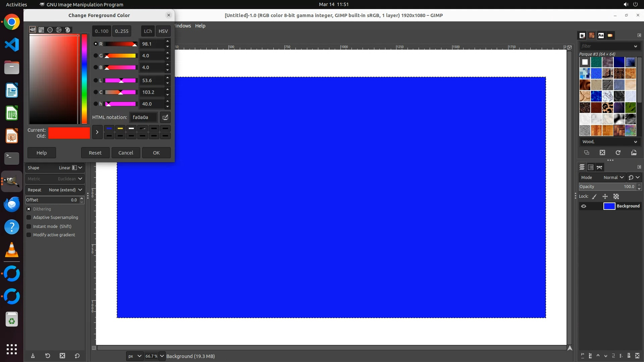Open the Wood pattern tag dropdown
This screenshot has width=644, height=362.
pyautogui.click(x=635, y=142)
